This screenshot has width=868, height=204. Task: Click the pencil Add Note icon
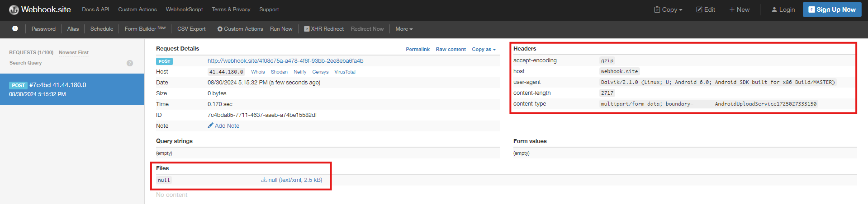tap(210, 125)
